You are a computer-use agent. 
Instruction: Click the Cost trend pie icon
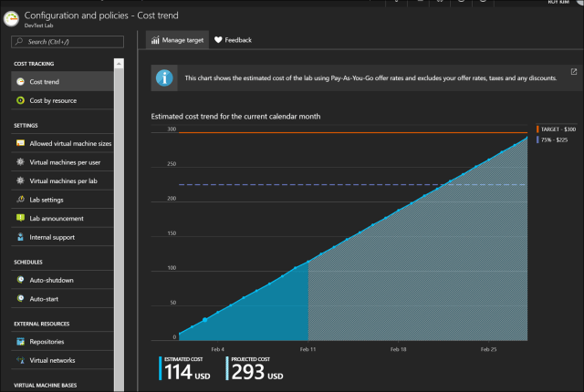pos(20,82)
